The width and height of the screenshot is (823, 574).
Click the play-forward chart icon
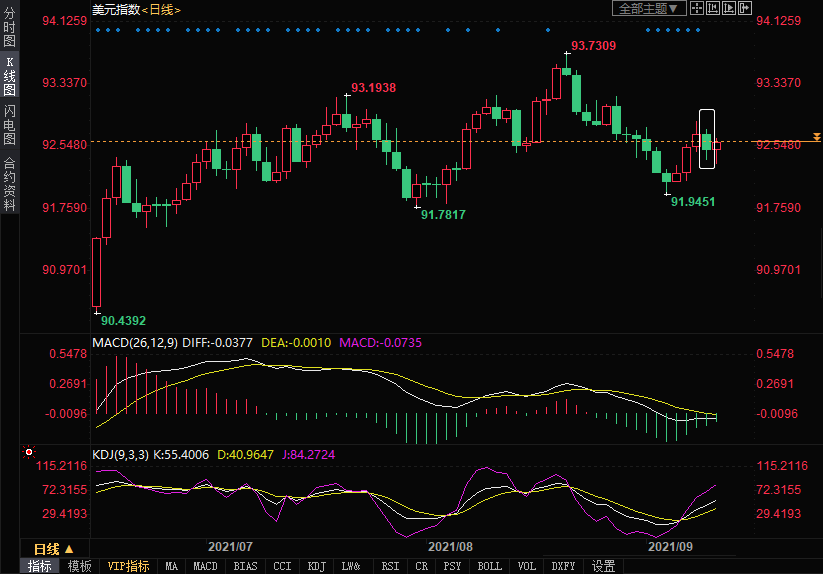coord(729,8)
